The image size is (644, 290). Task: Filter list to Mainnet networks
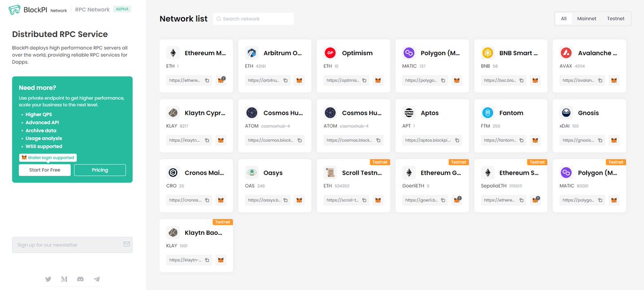(x=587, y=19)
